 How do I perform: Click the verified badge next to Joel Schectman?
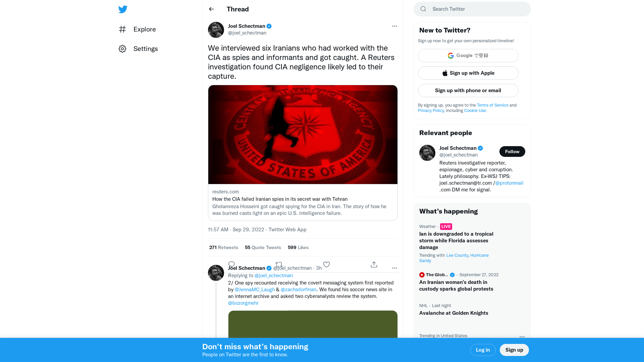[x=269, y=26]
